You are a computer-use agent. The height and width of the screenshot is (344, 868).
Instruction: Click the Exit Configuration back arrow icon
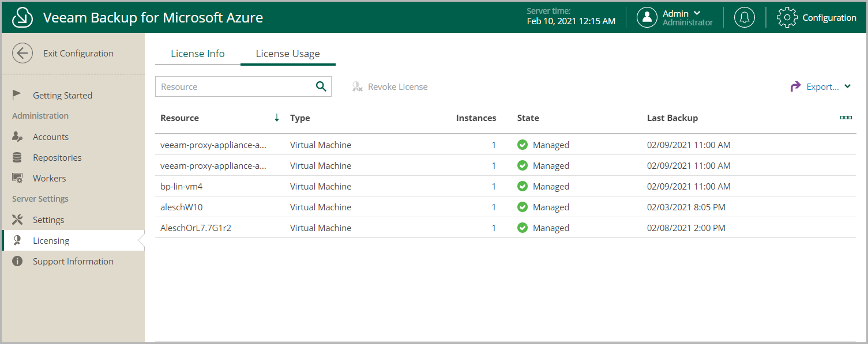(x=22, y=54)
